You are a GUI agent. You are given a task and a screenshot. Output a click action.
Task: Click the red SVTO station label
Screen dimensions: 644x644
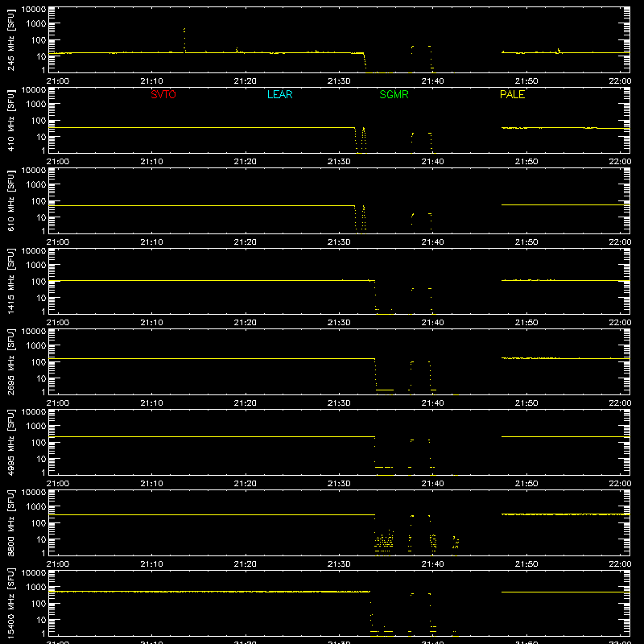click(x=163, y=94)
